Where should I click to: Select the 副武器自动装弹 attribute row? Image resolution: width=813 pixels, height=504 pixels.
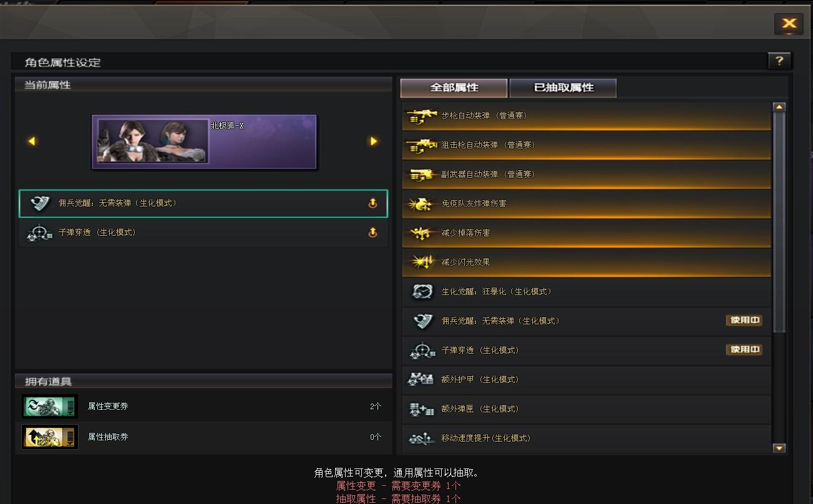tap(587, 175)
